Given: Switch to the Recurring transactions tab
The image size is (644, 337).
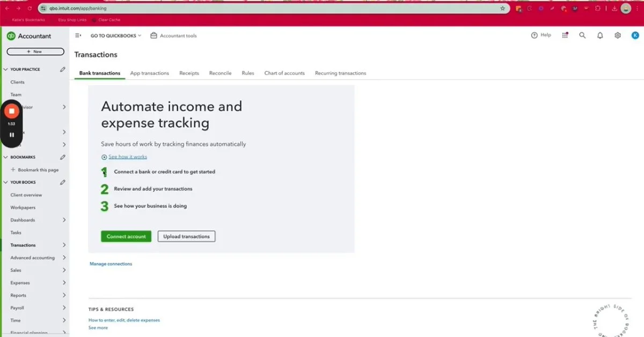Looking at the screenshot, I should (340, 73).
